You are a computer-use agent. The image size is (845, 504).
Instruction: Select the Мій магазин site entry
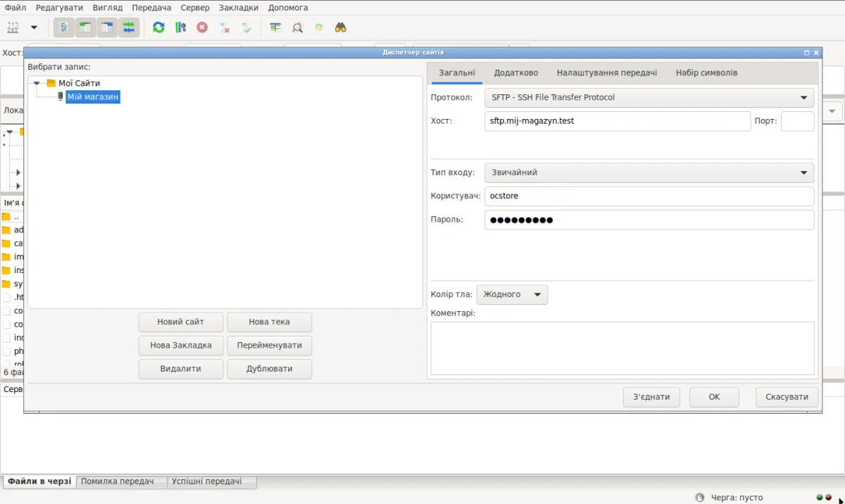pos(93,97)
